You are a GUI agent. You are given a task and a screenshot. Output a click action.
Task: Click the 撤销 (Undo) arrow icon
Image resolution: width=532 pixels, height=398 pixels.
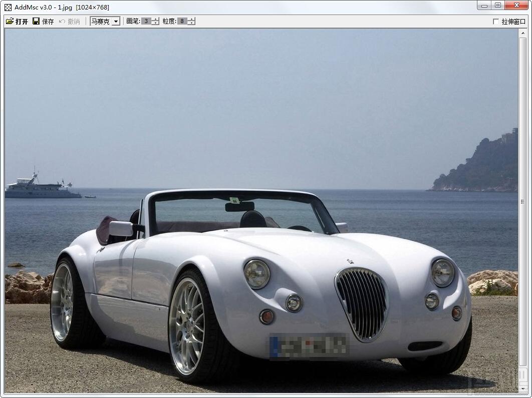click(x=62, y=22)
